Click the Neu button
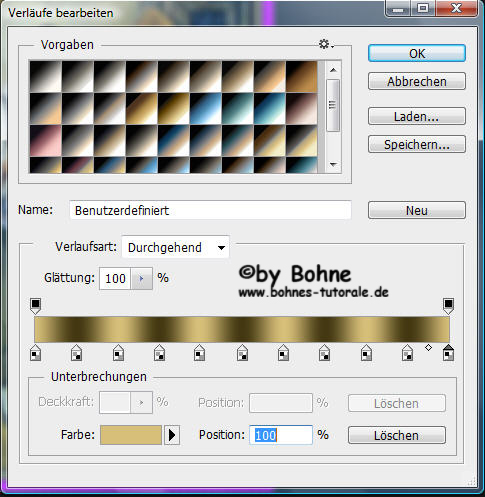This screenshot has width=485, height=497. (x=417, y=210)
